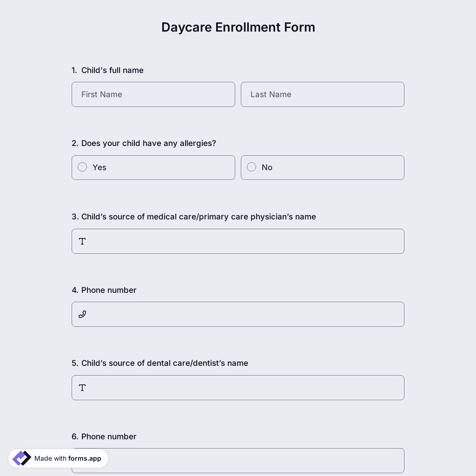Click the First Name input field

coord(153,94)
